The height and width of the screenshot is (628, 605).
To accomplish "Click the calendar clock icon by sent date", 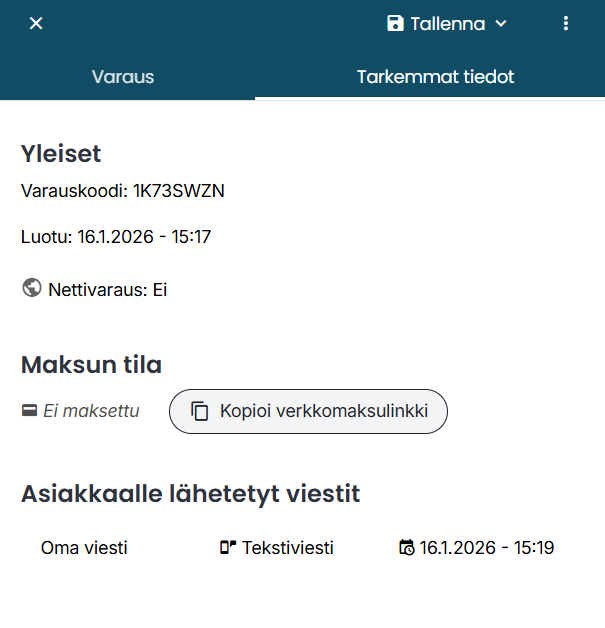I will (x=406, y=548).
